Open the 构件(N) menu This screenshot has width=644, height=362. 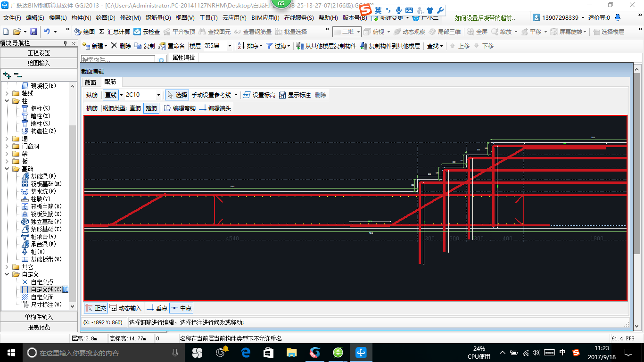82,18
